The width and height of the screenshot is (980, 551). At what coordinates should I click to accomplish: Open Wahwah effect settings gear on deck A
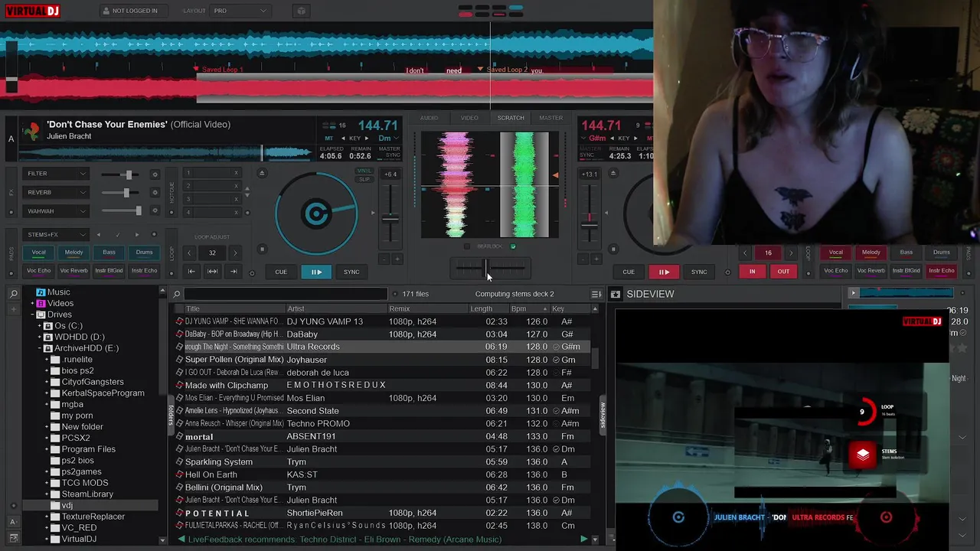point(155,211)
